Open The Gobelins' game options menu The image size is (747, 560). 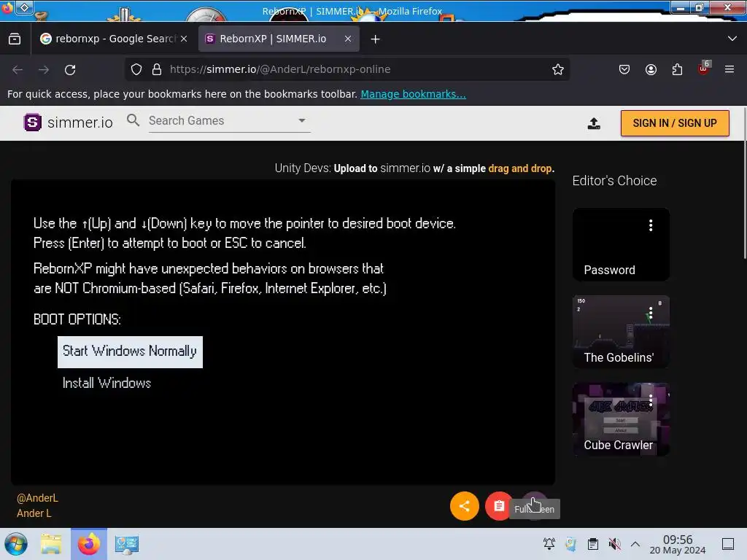click(x=650, y=313)
